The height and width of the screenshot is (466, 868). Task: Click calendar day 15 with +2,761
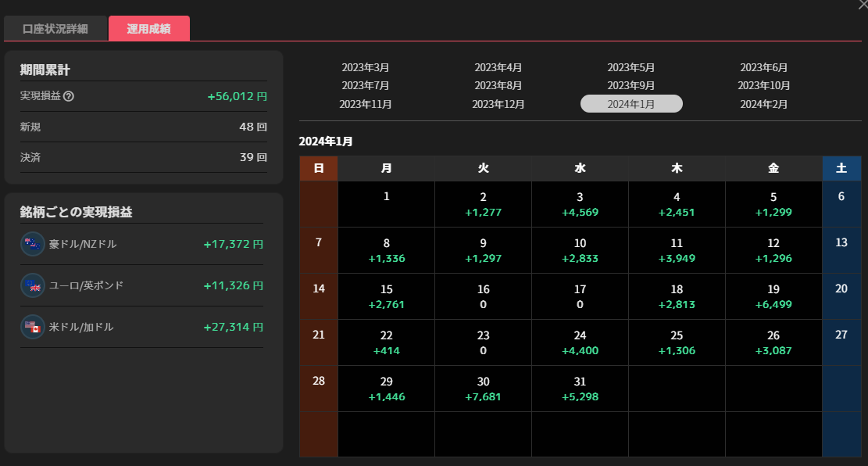pos(387,296)
